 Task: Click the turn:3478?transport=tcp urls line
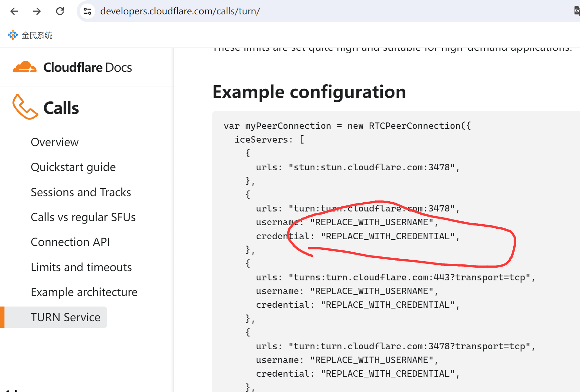pyautogui.click(x=395, y=346)
